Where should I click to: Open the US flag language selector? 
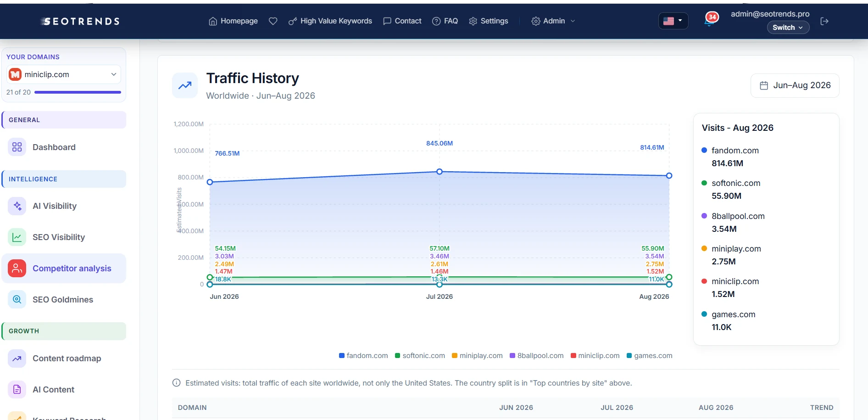point(673,21)
